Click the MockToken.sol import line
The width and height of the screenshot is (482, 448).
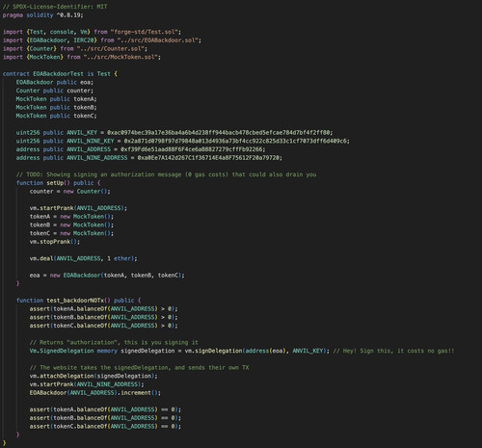click(x=82, y=57)
